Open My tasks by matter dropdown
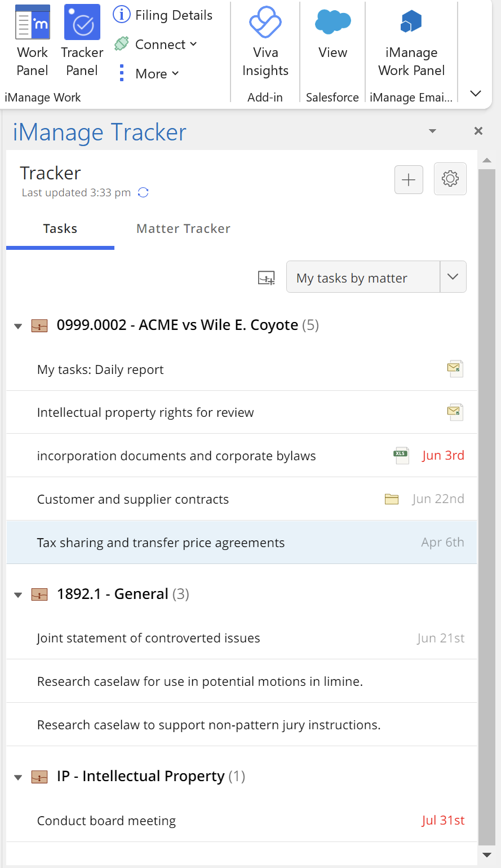Screen dimensions: 501x868 point(453,277)
